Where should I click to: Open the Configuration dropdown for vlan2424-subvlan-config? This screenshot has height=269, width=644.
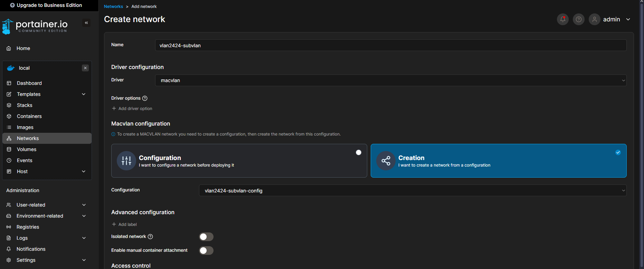413,190
